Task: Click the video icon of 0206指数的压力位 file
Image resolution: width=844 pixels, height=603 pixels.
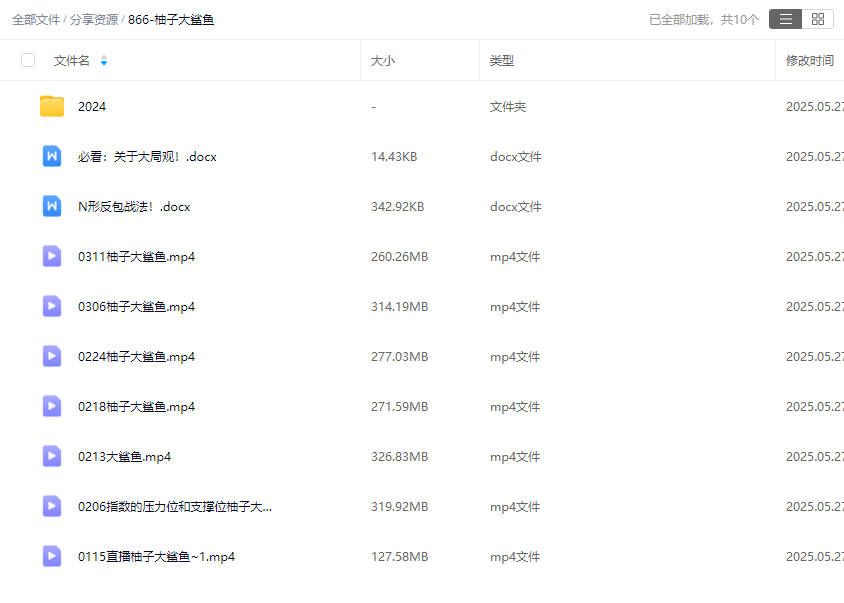Action: click(x=52, y=507)
